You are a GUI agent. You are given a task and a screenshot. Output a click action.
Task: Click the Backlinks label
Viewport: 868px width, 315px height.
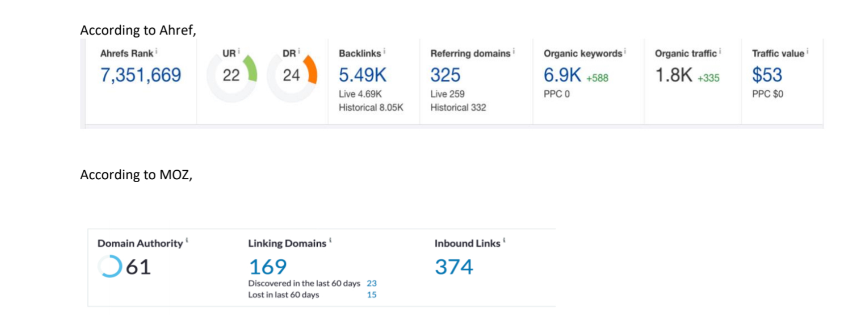click(360, 53)
